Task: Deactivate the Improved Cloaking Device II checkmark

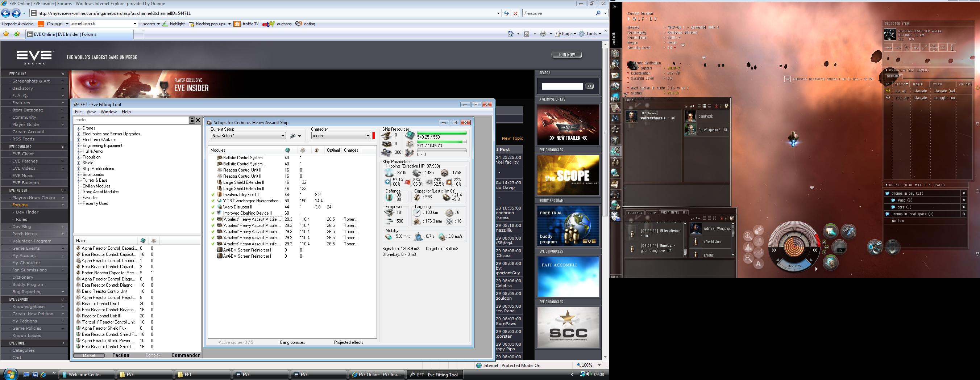Action: (x=213, y=213)
